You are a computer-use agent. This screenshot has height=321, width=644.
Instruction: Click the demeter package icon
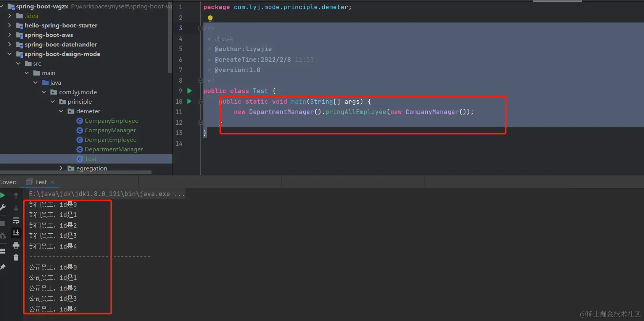click(x=71, y=111)
